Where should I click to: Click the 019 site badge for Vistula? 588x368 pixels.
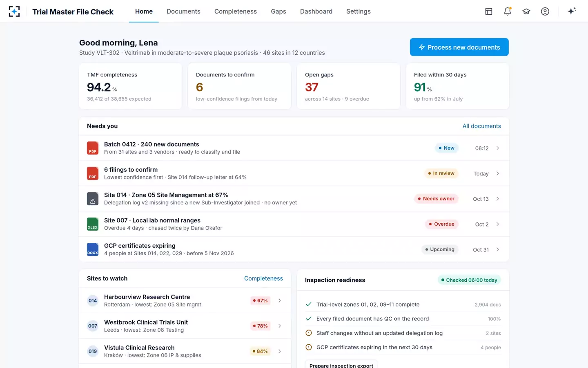(x=93, y=351)
